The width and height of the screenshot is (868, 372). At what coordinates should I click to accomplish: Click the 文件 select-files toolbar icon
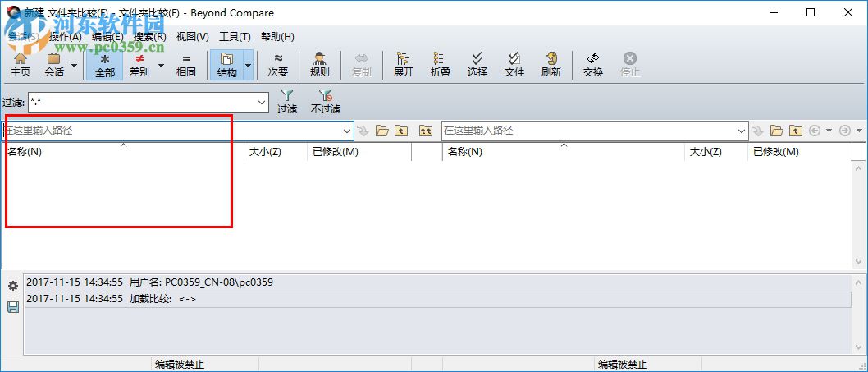[514, 65]
